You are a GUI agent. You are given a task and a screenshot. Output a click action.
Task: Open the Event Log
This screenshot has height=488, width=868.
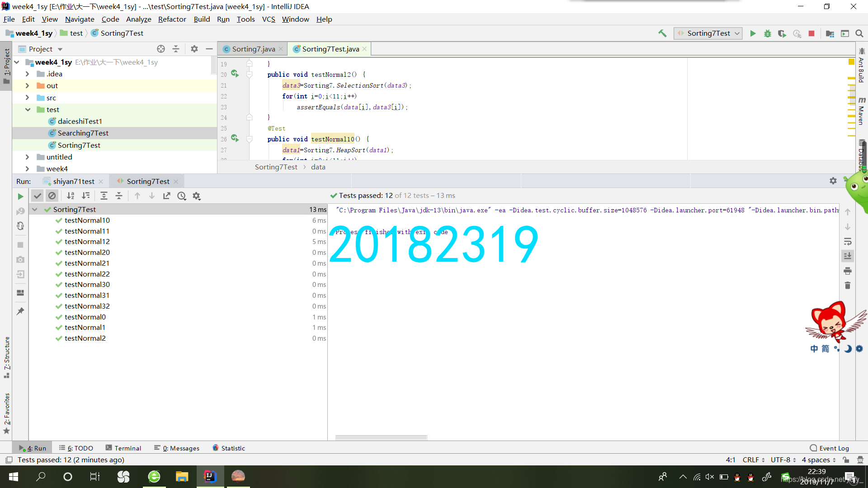pos(830,448)
